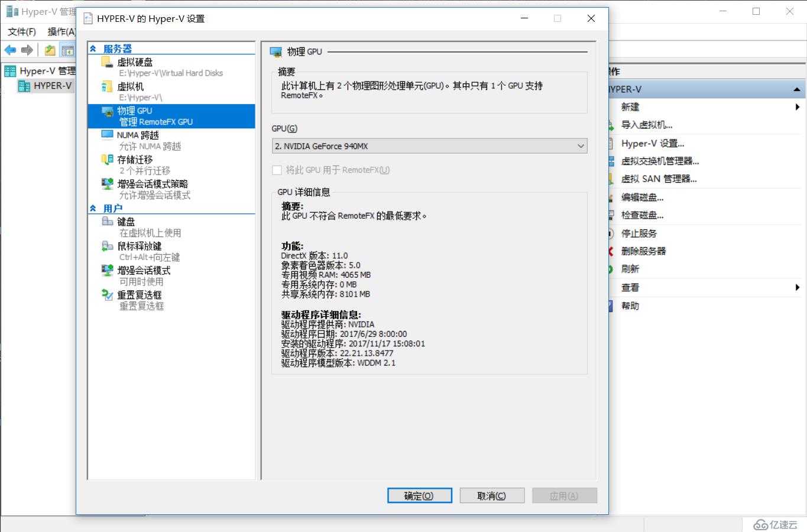807x532 pixels.
Task: Select 允许增强会话模式 policy row
Action: 155,195
